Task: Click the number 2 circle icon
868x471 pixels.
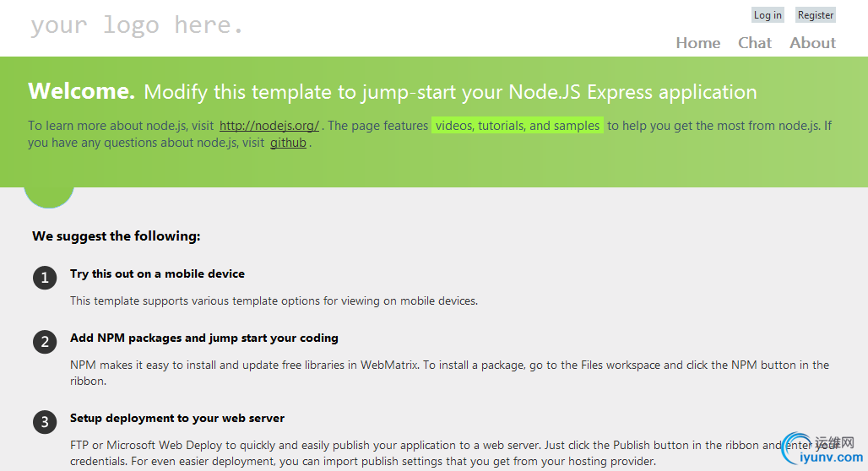Action: click(45, 342)
